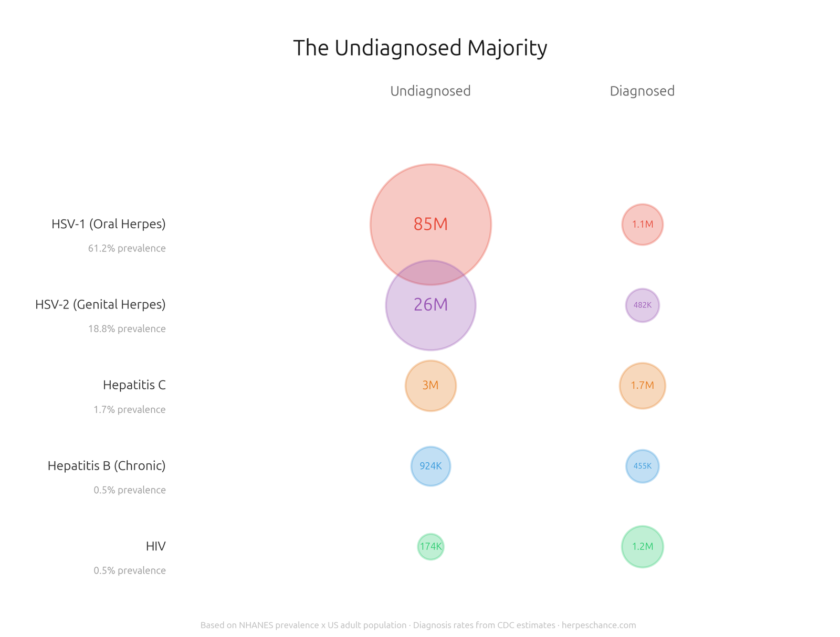Image resolution: width=840 pixels, height=637 pixels.
Task: Click the Hepatitis C row label
Action: tap(134, 385)
